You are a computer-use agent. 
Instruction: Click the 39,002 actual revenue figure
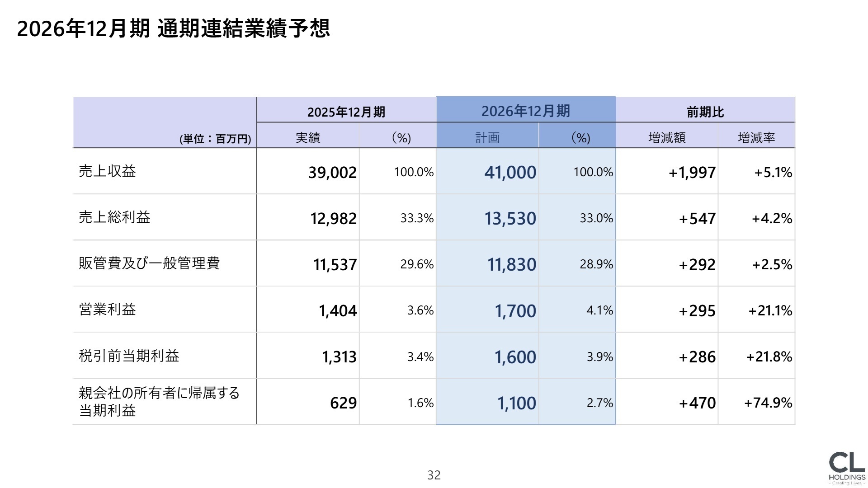coord(331,172)
